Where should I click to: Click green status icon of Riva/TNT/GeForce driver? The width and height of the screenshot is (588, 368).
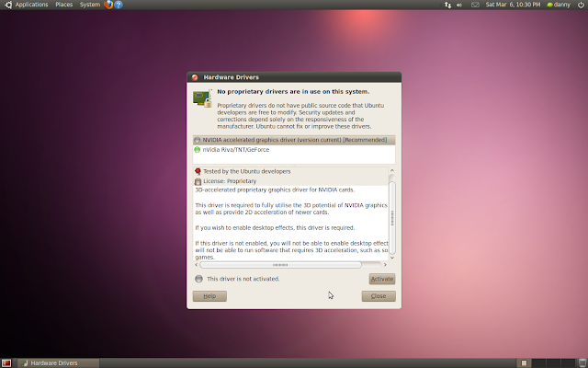coord(198,149)
